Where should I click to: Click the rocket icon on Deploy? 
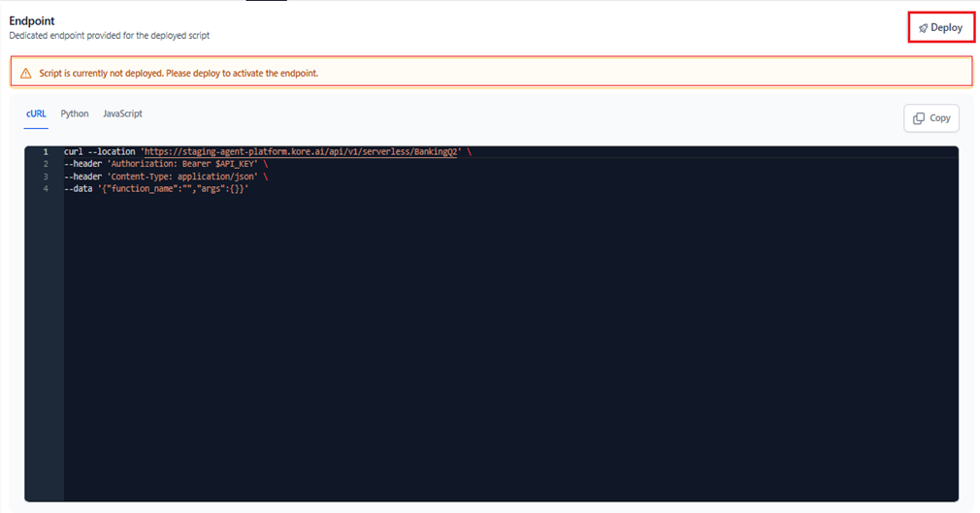[923, 28]
